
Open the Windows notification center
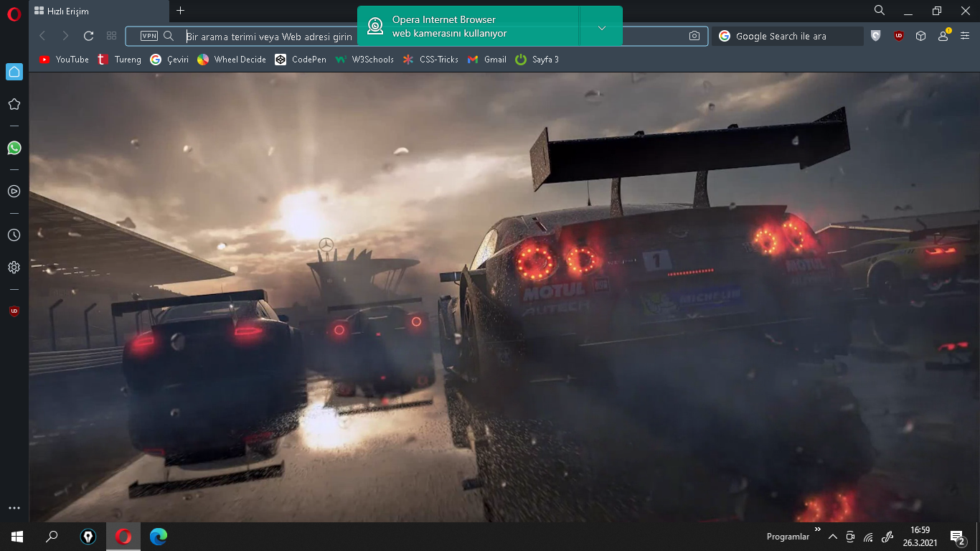(957, 537)
